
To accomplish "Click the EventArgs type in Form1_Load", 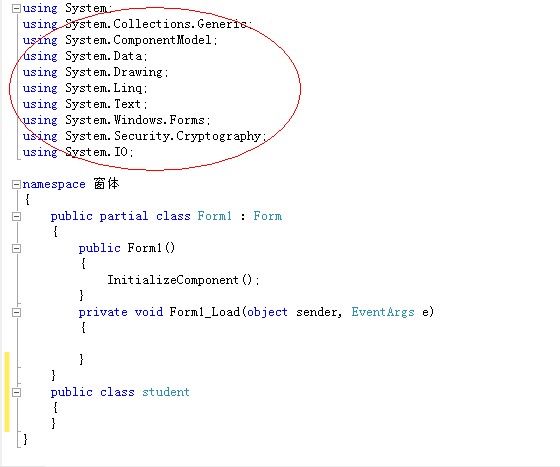I will click(x=382, y=312).
